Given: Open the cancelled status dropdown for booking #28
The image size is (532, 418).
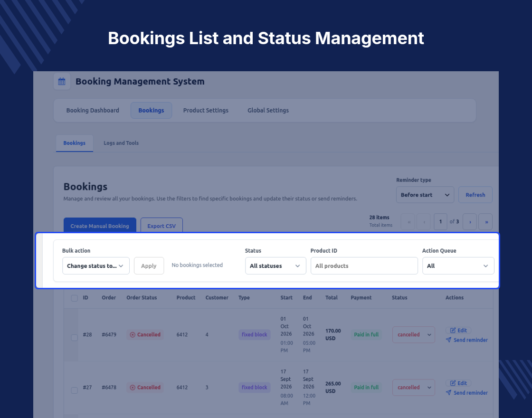Looking at the screenshot, I should tap(414, 334).
